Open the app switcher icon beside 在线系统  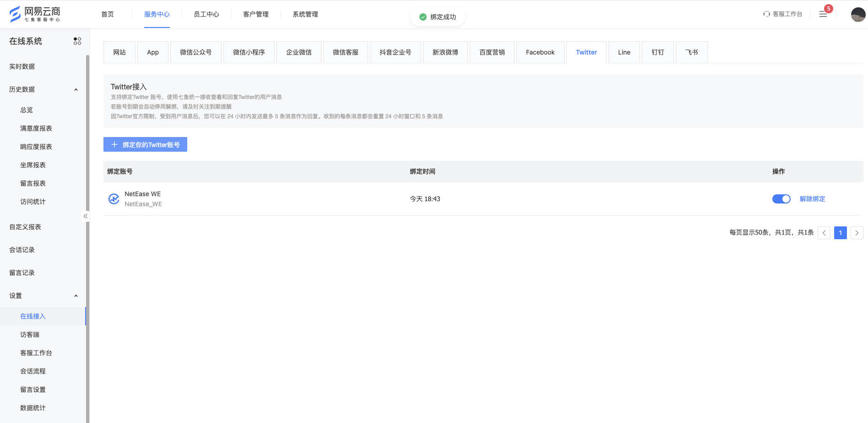coord(77,41)
